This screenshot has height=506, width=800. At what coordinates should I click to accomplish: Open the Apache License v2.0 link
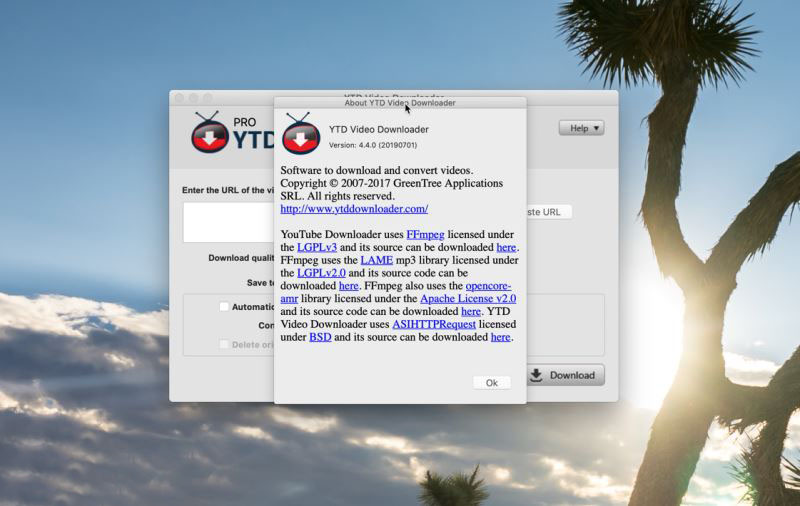[x=468, y=298]
